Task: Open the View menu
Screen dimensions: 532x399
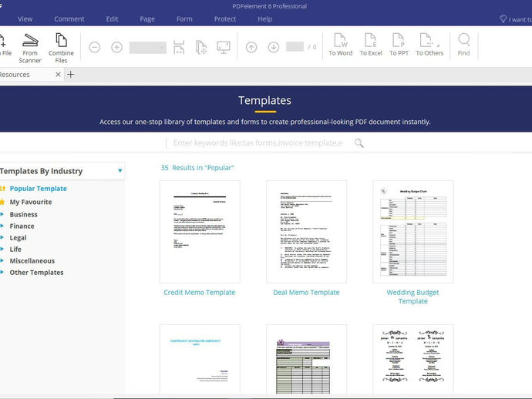Action: click(25, 19)
